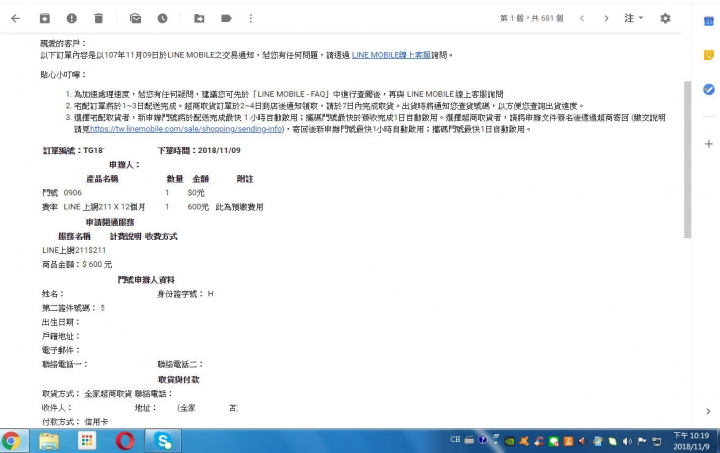This screenshot has width=720, height=453.
Task: Click the '$ 600 元' product total
Action: [97, 264]
